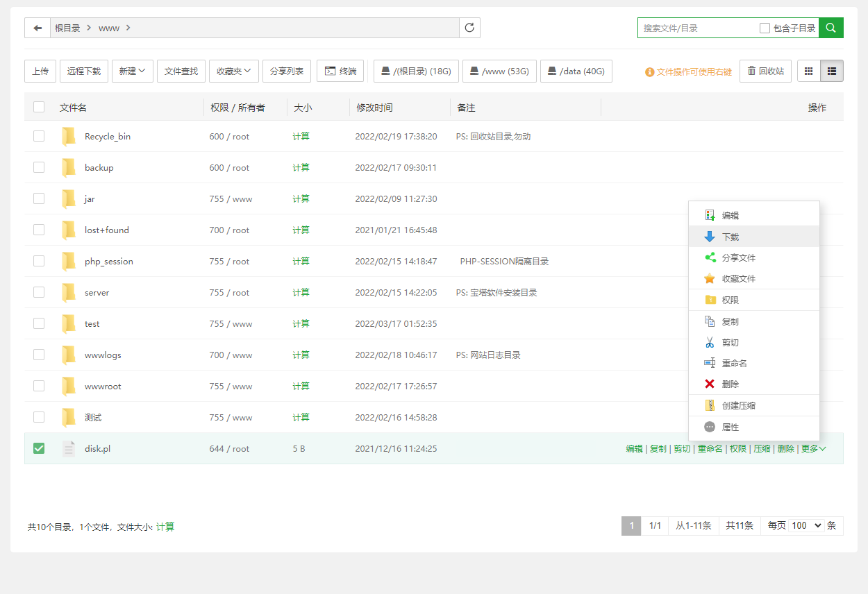This screenshot has width=868, height=594.
Task: Click the 远程下载 button
Action: click(84, 71)
